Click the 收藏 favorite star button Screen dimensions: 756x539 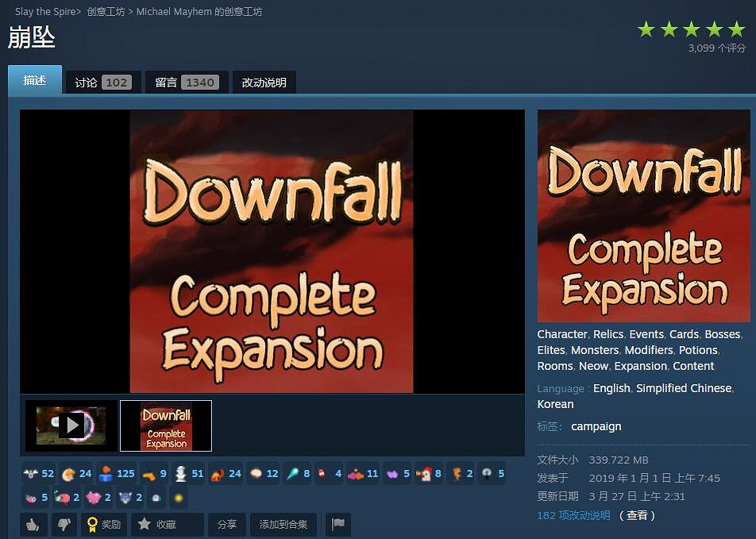pos(167,525)
